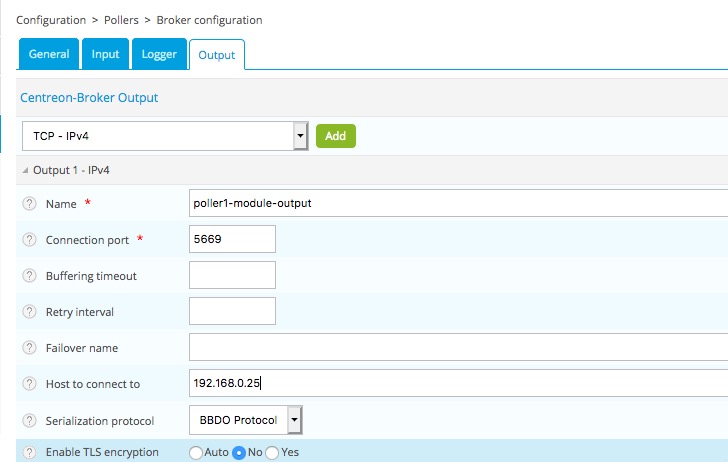Viewport: 728px width, 462px height.
Task: Show help for Enable TLS encryption
Action: pos(29,452)
